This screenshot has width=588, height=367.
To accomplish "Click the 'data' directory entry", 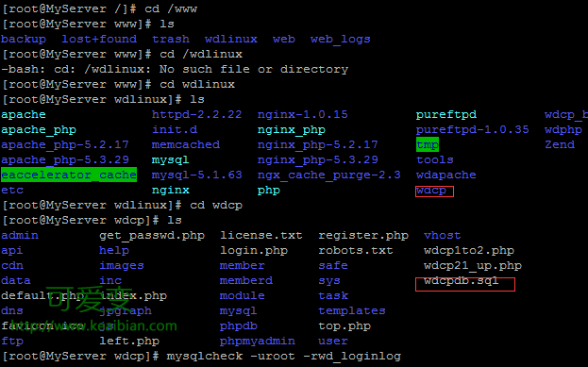I will pyautogui.click(x=16, y=280).
